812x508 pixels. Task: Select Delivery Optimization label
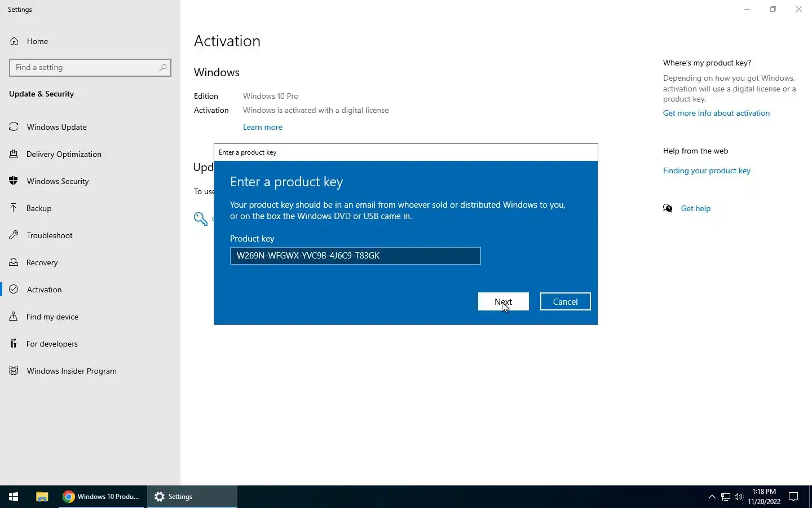click(x=64, y=154)
